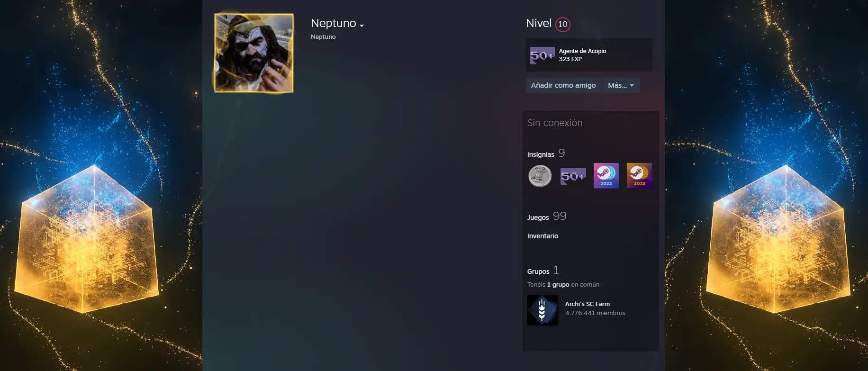Click 'Tenéis 1 grupo en común' text

click(563, 285)
